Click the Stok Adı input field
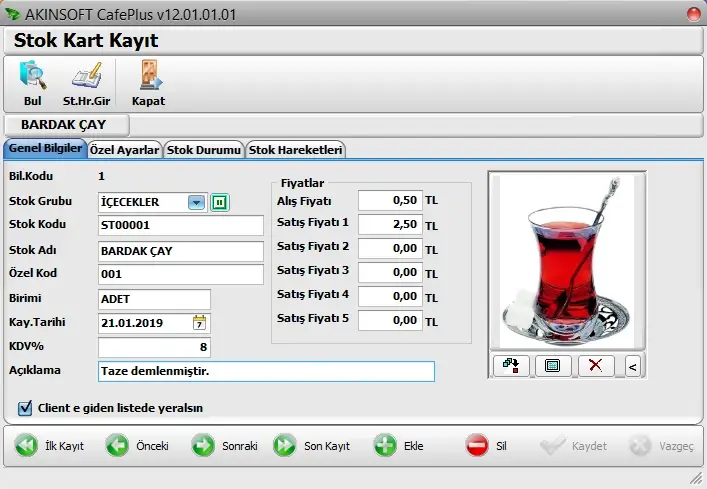This screenshot has height=489, width=707. pyautogui.click(x=181, y=251)
